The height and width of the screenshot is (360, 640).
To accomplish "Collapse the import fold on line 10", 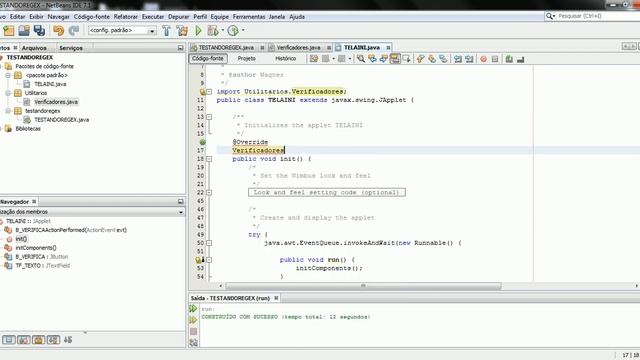I will pyautogui.click(x=209, y=92).
